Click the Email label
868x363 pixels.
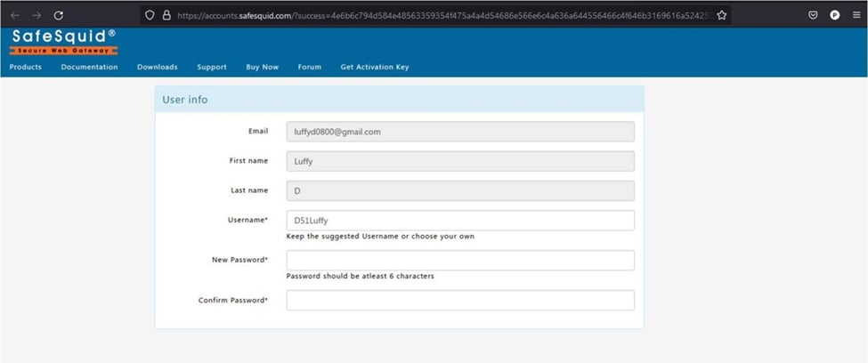point(258,131)
